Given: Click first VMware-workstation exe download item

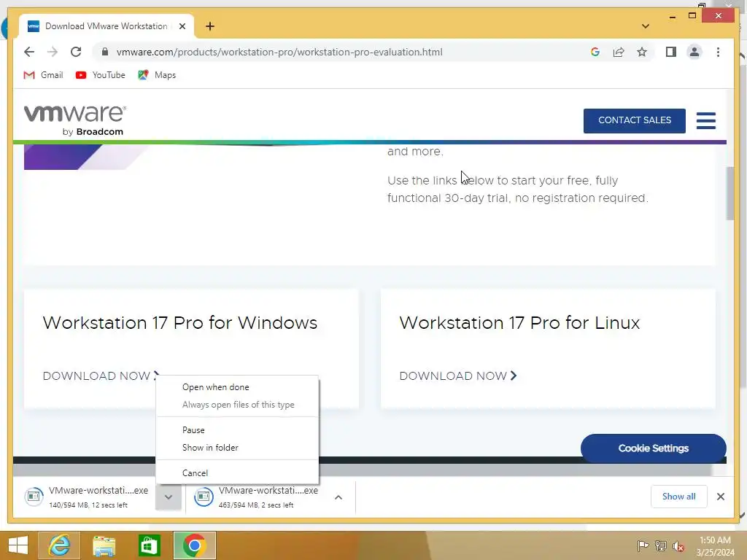Looking at the screenshot, I should 88,497.
